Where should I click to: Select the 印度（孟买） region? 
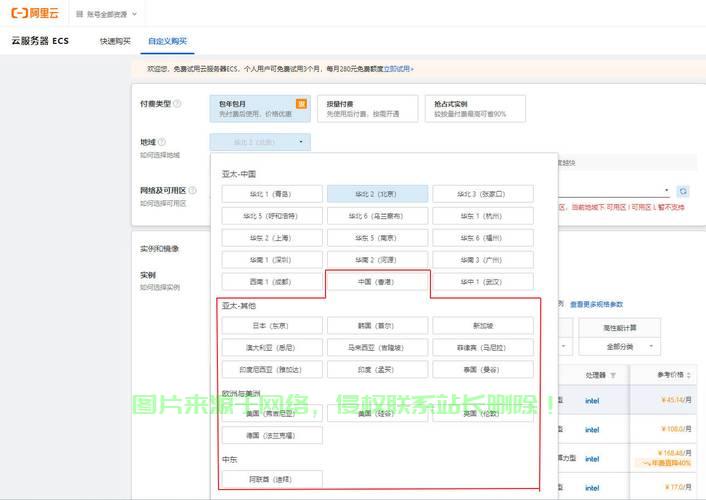tap(377, 370)
